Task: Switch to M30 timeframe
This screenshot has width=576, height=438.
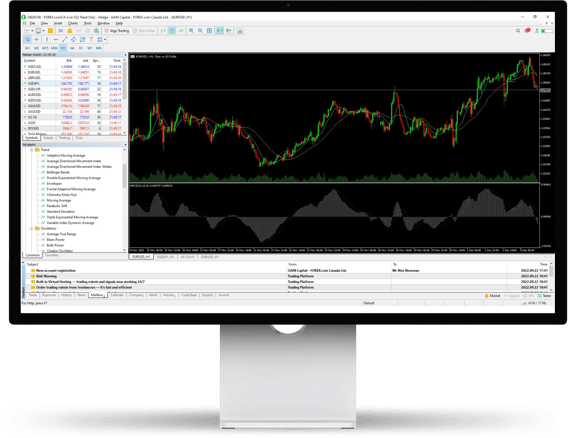Action: (x=54, y=48)
